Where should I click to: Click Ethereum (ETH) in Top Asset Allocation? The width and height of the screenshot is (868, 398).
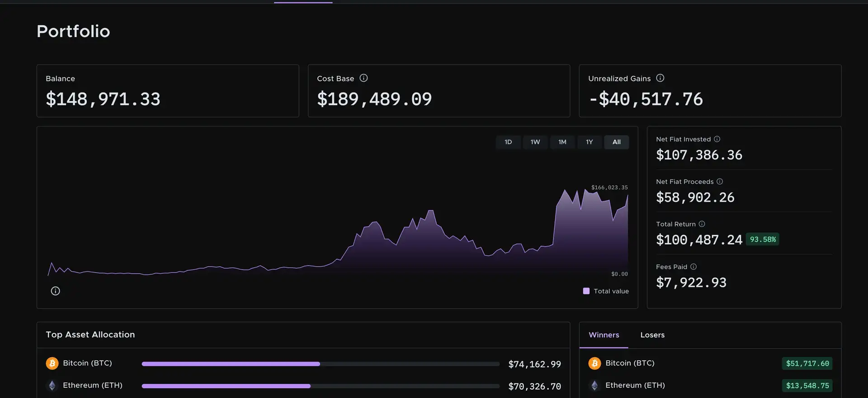click(93, 385)
